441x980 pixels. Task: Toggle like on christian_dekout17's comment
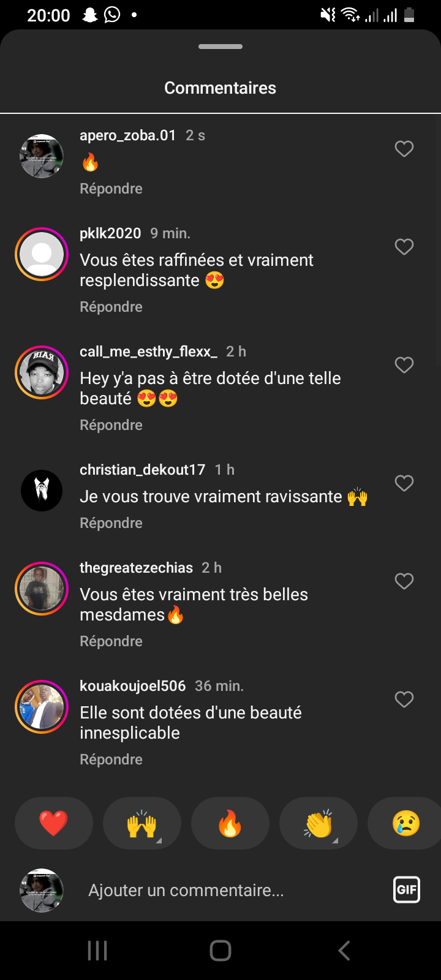[404, 483]
